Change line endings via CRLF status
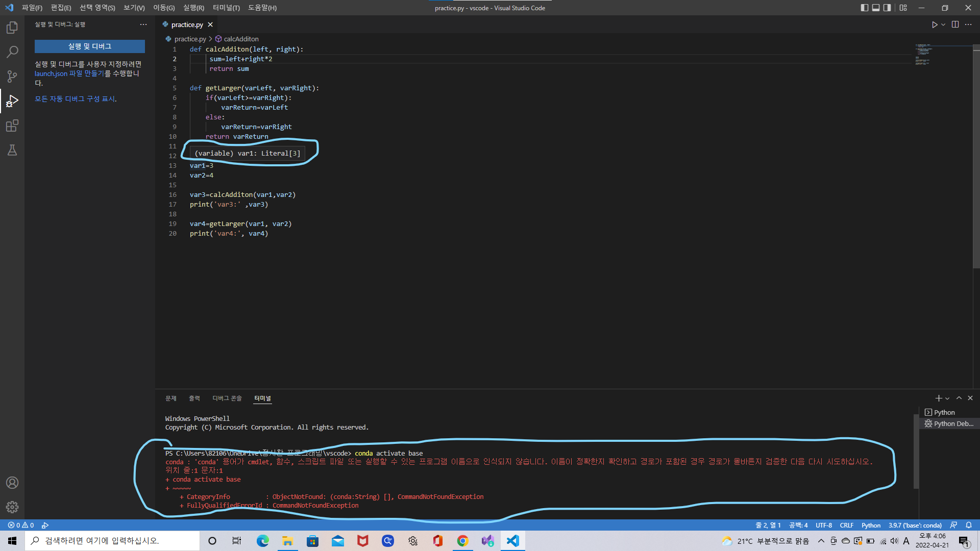The image size is (980, 551). pyautogui.click(x=847, y=525)
